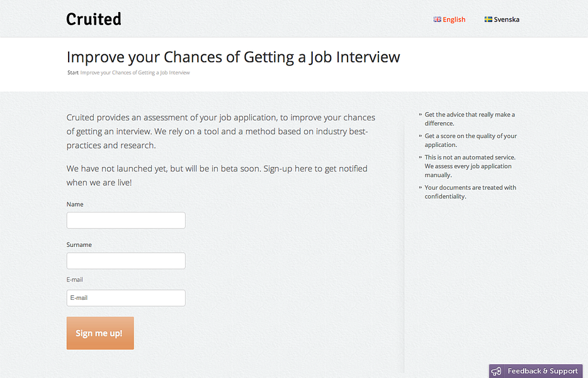Viewport: 588px width, 378px height.
Task: Click the UK flag icon
Action: [437, 20]
